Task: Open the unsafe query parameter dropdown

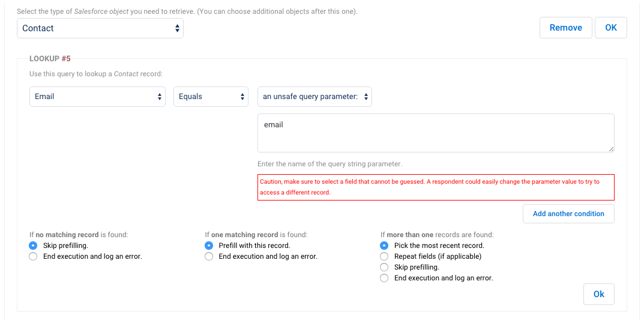Action: click(x=314, y=97)
